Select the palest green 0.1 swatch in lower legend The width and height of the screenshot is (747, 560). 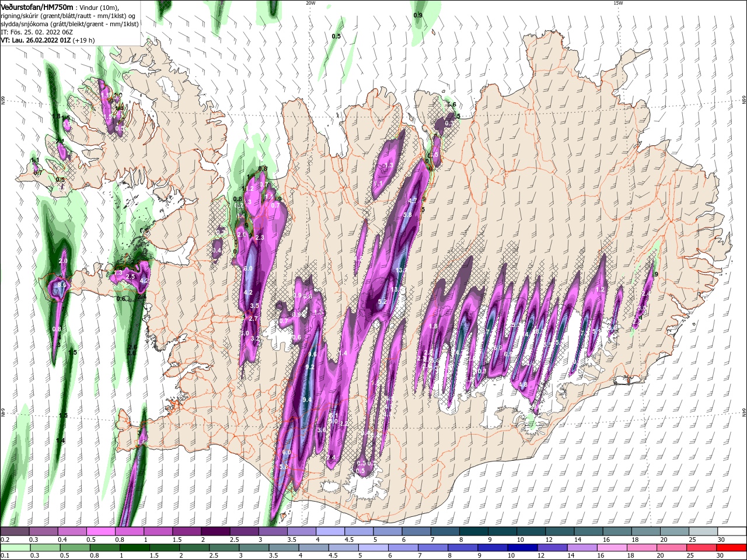pyautogui.click(x=15, y=548)
